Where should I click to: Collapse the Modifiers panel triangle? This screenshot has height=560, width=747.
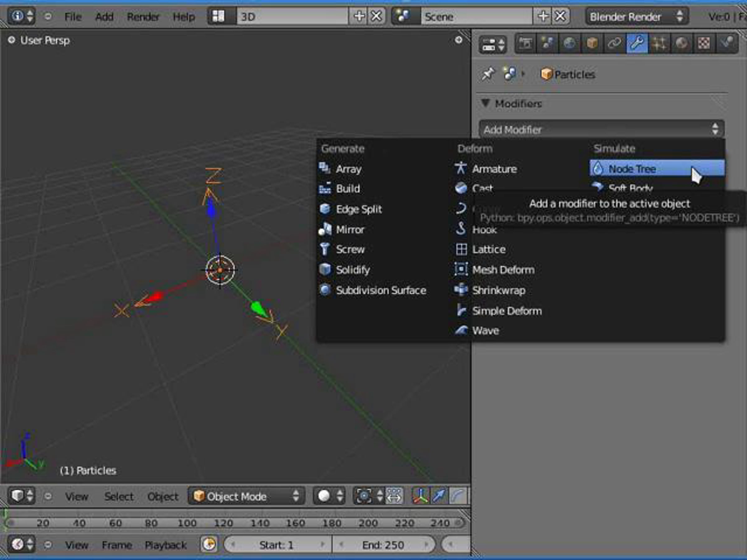[x=485, y=103]
